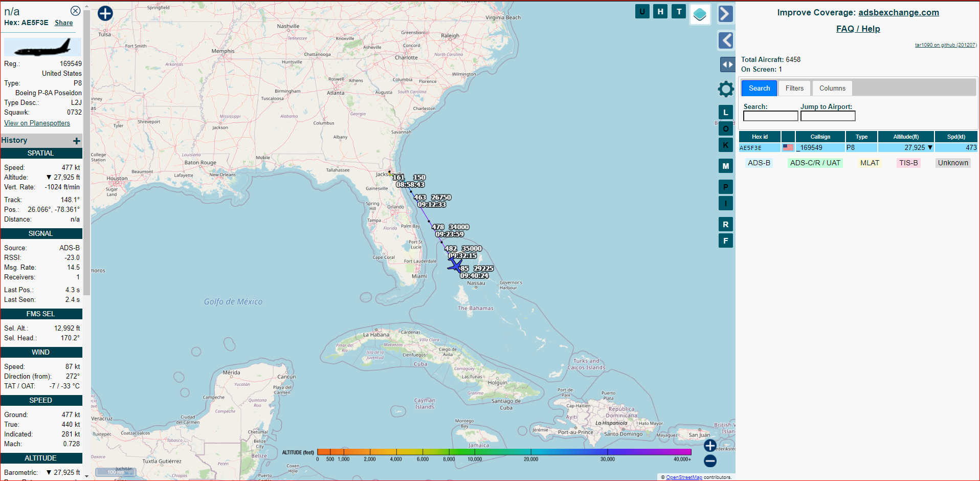Click the ADS-C/R / UAT legend label
The width and height of the screenshot is (980, 481).
coord(815,163)
